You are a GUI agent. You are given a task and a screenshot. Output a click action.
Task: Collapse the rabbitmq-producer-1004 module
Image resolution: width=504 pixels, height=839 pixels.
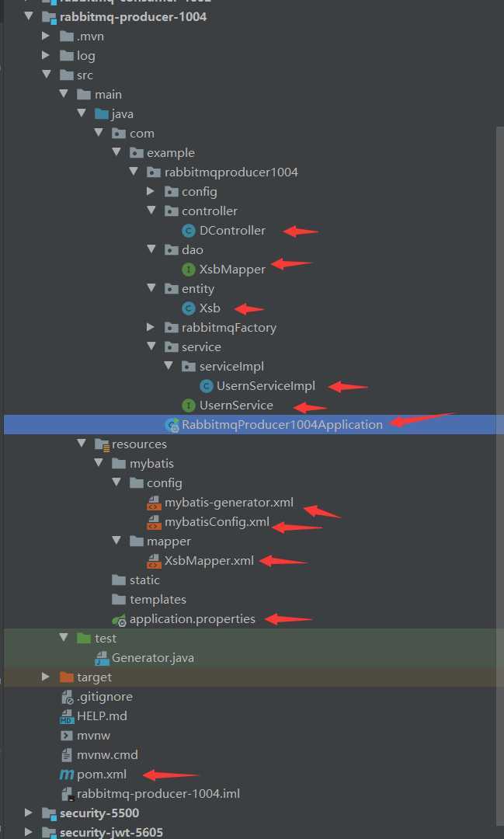point(29,16)
